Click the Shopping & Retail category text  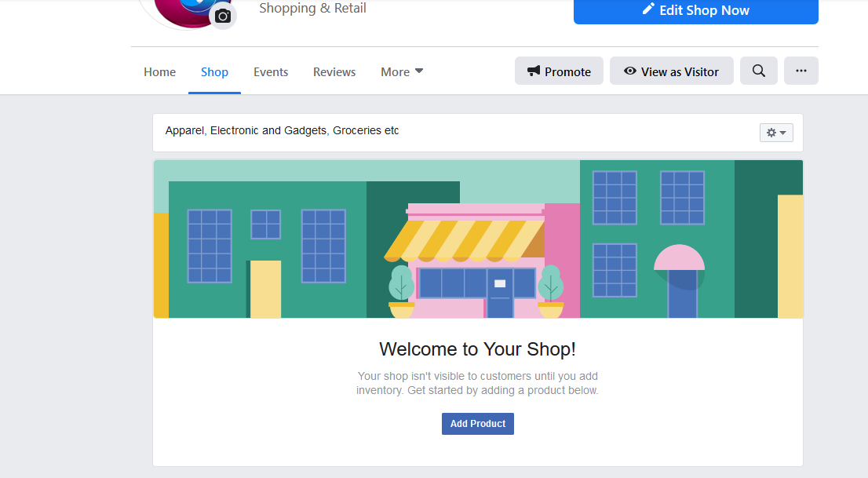[313, 9]
